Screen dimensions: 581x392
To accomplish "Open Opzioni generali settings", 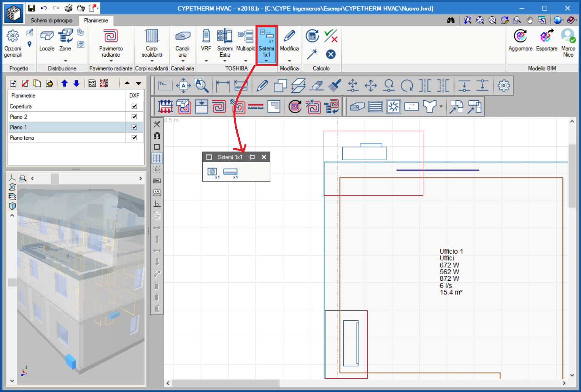I will coord(13,44).
